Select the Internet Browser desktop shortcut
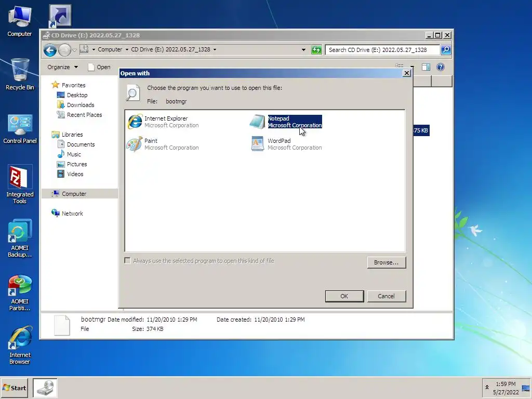The width and height of the screenshot is (532, 399). [x=20, y=345]
